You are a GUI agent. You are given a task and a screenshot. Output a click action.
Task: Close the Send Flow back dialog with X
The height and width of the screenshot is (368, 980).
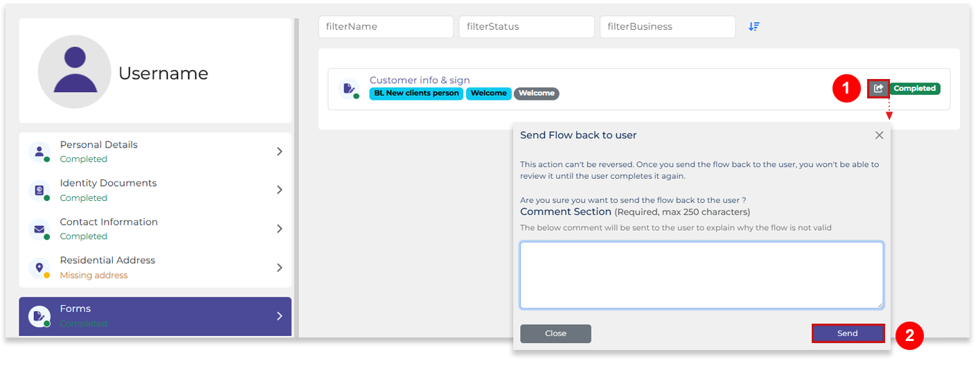click(x=880, y=135)
